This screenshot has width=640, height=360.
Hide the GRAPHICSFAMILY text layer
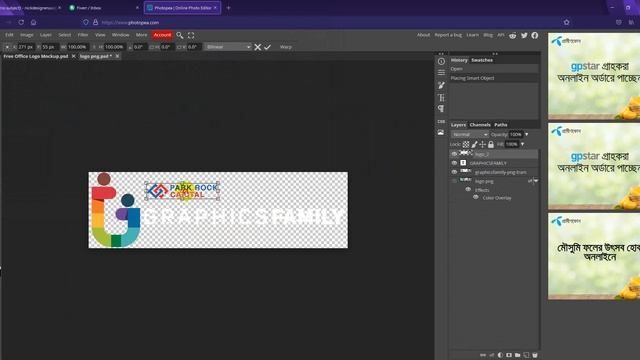454,163
